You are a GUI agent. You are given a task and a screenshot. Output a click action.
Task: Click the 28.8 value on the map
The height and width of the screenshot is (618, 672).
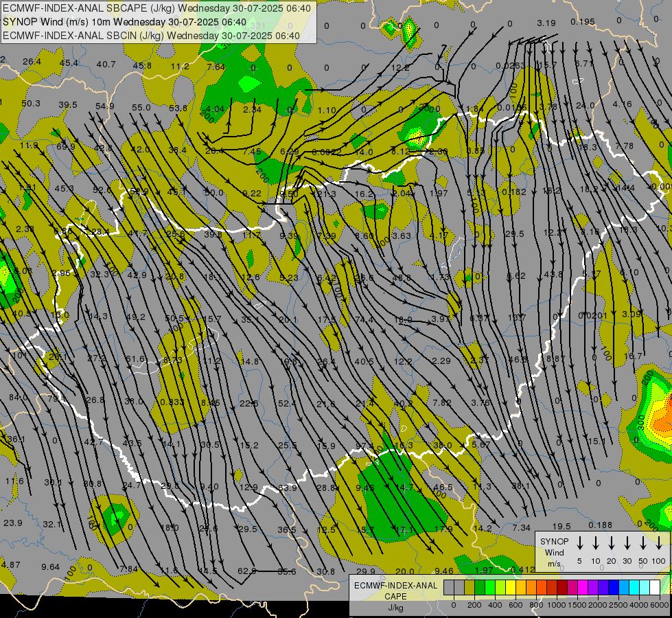(327, 488)
